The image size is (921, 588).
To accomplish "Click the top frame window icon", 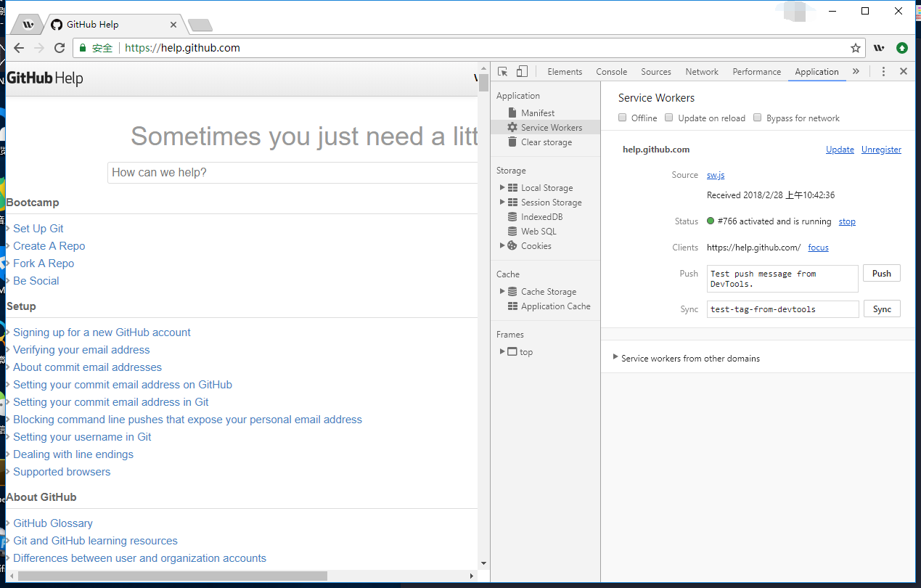I will pos(512,351).
